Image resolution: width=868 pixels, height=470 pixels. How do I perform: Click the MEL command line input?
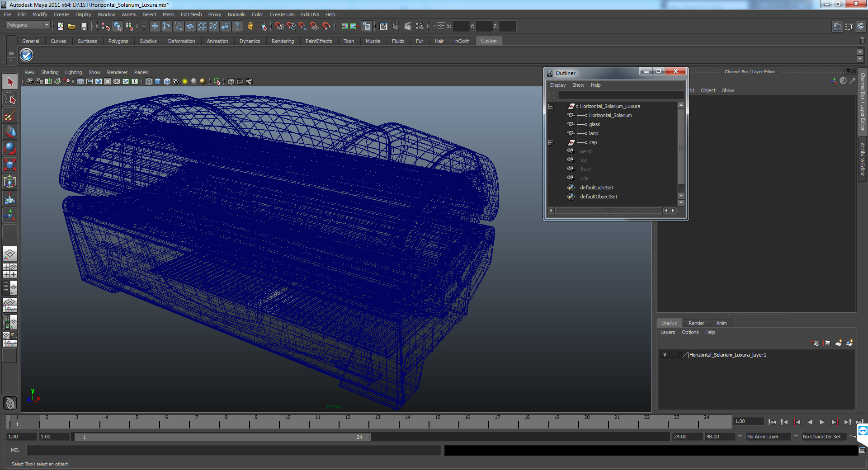pos(234,450)
